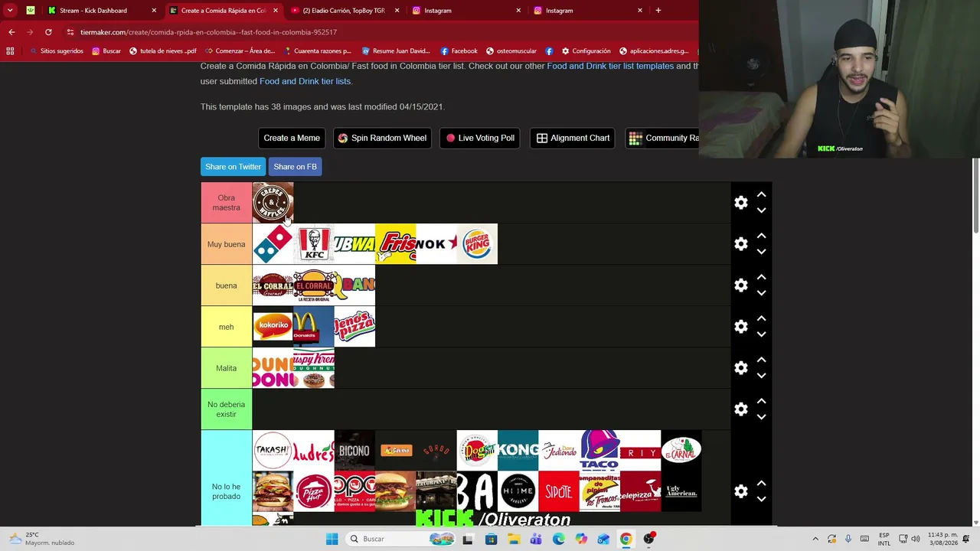Select the Jeno's Pizza logo
980x551 pixels.
pos(354,327)
